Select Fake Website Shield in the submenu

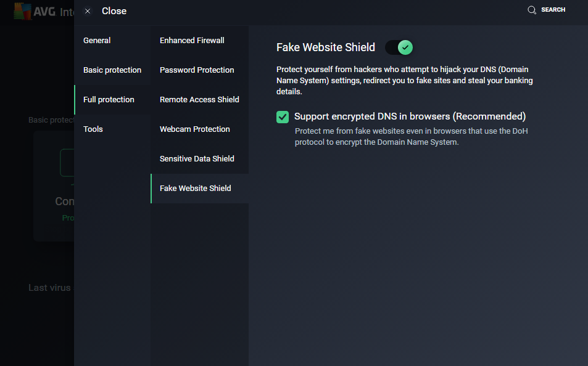195,189
